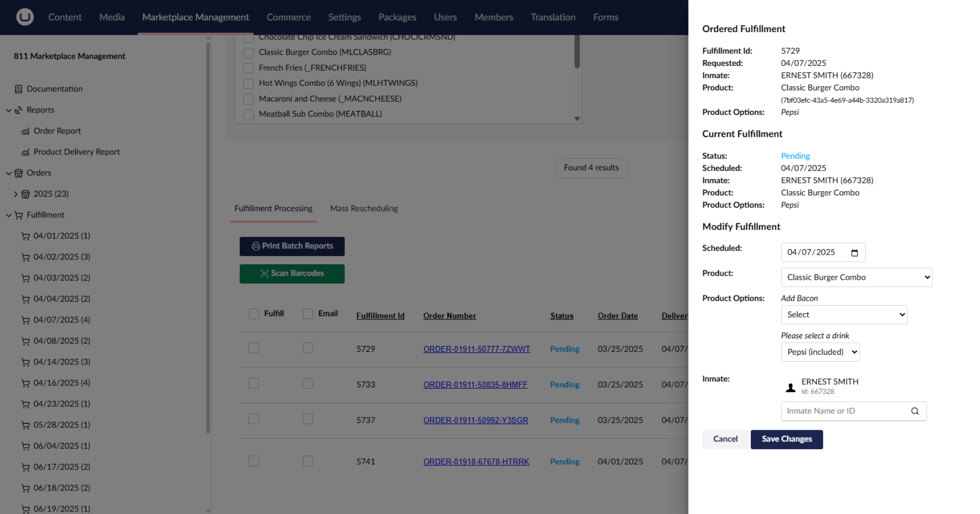This screenshot has height=514, width=980.
Task: Click the inmate search magnifier icon
Action: [x=915, y=411]
